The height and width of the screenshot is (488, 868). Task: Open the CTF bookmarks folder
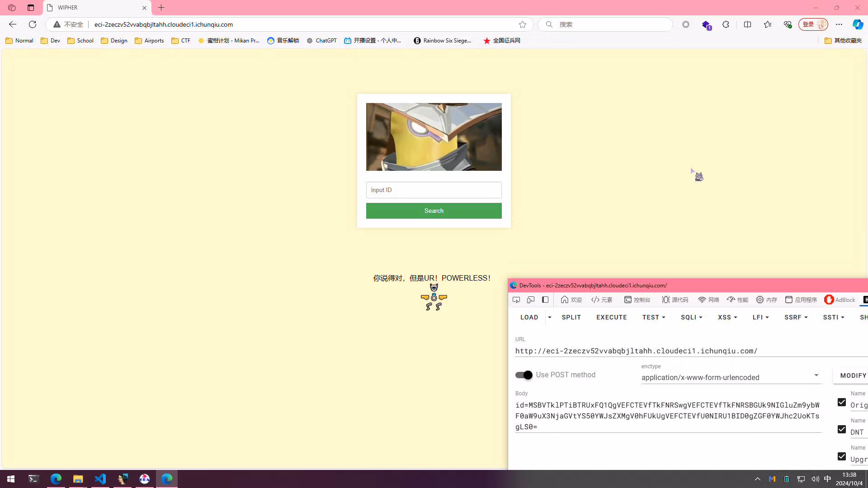(181, 41)
